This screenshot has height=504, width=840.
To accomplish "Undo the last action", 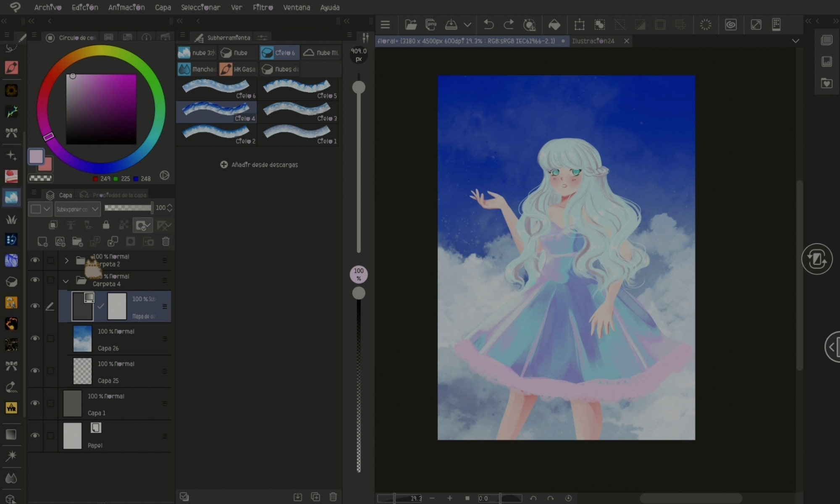I will (488, 25).
